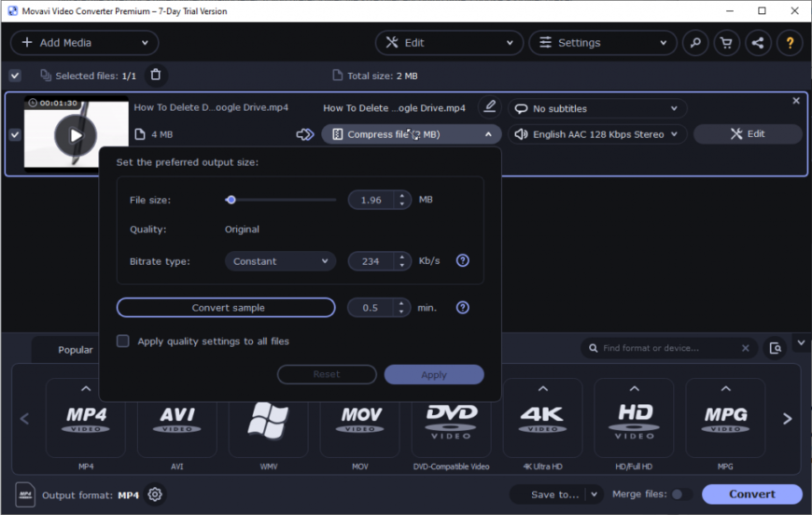Switch to the Popular formats tab

[76, 350]
